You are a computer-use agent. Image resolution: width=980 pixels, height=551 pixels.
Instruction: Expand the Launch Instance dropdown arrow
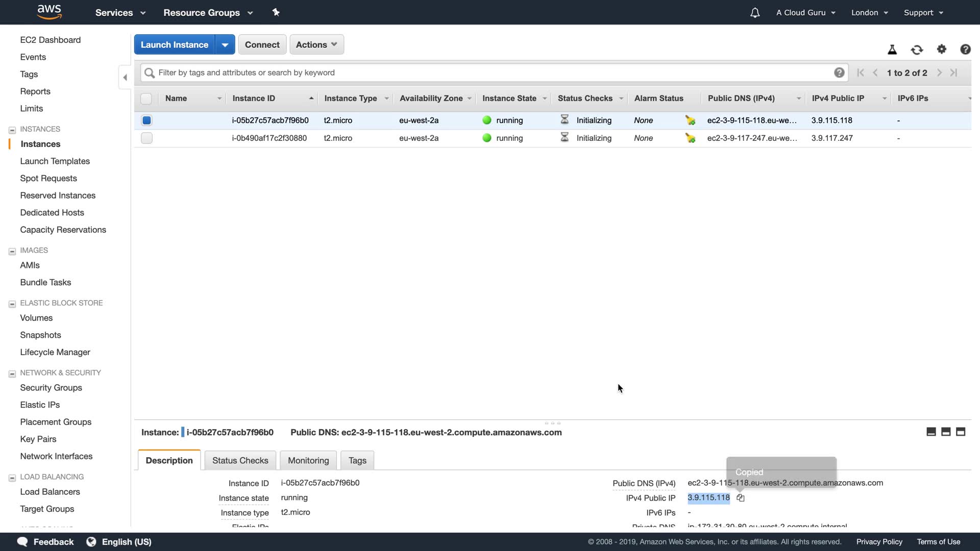tap(225, 45)
